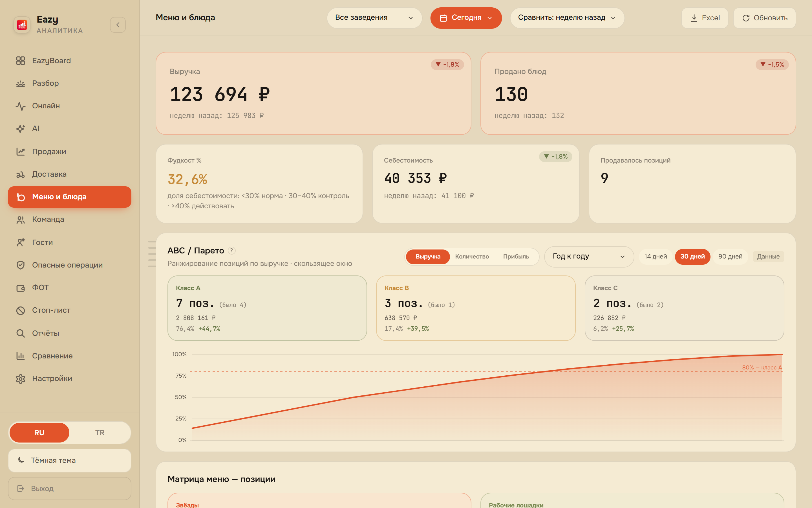Navigate to the Команда label
The width and height of the screenshot is (812, 508).
tap(48, 220)
